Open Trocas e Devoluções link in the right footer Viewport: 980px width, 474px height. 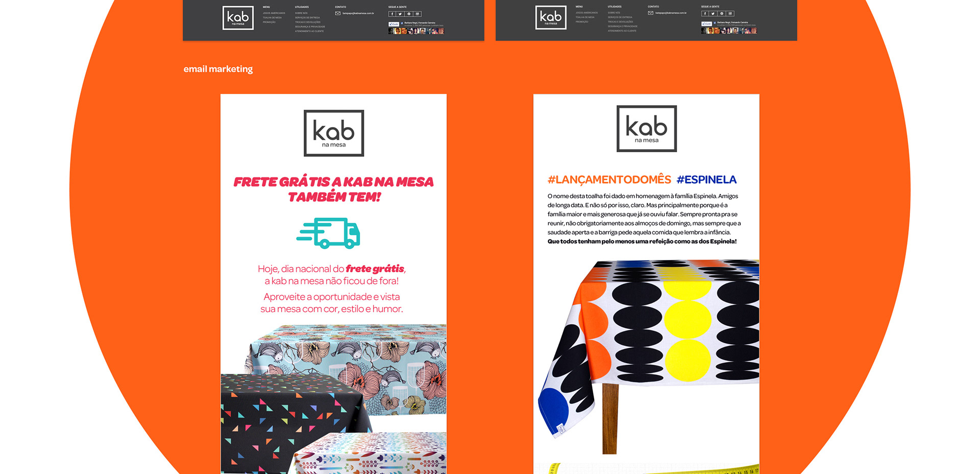621,22
